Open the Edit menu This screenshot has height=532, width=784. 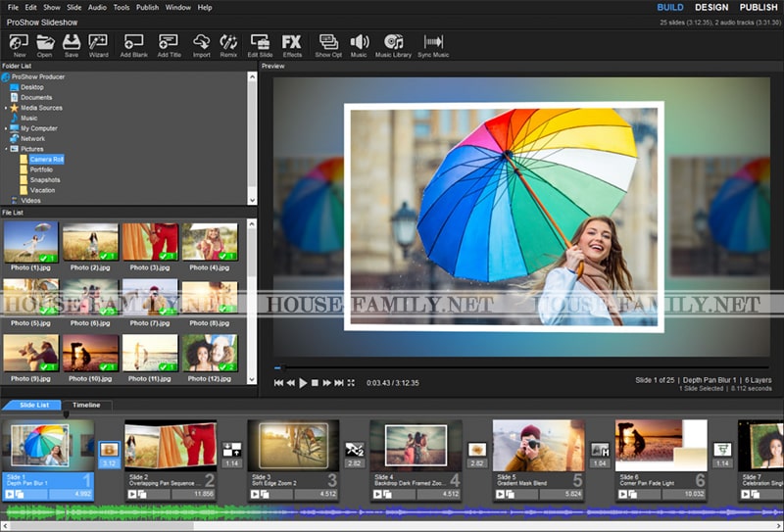tap(31, 8)
